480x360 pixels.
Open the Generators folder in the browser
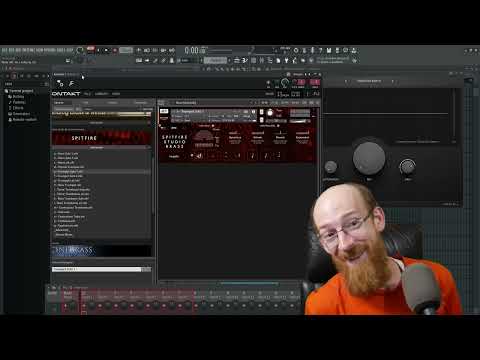tap(19, 114)
